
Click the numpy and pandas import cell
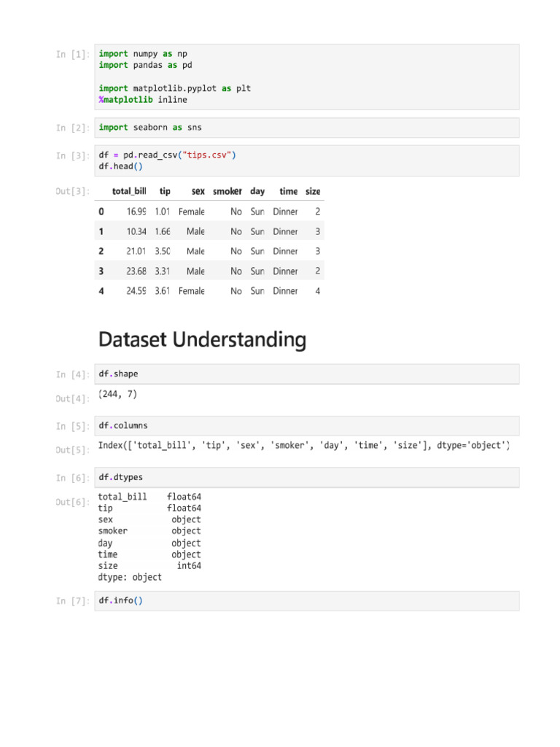point(306,77)
